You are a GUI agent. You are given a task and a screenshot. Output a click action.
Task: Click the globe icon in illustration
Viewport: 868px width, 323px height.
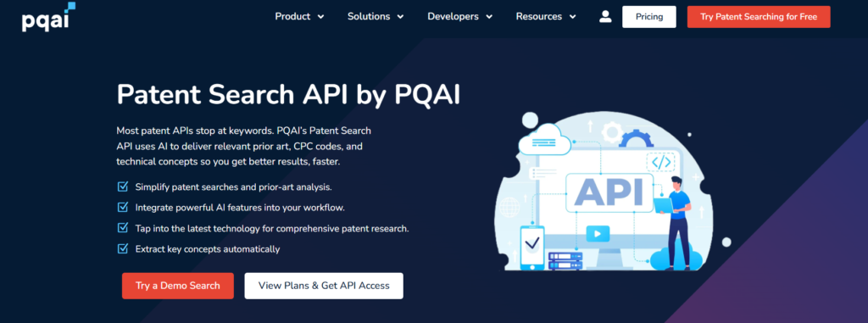(x=509, y=207)
